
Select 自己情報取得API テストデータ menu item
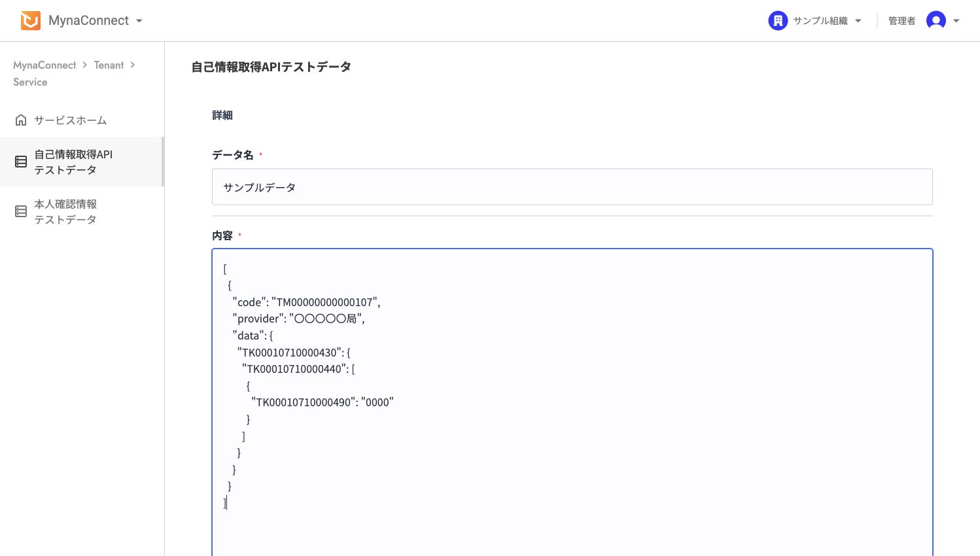[x=82, y=162]
